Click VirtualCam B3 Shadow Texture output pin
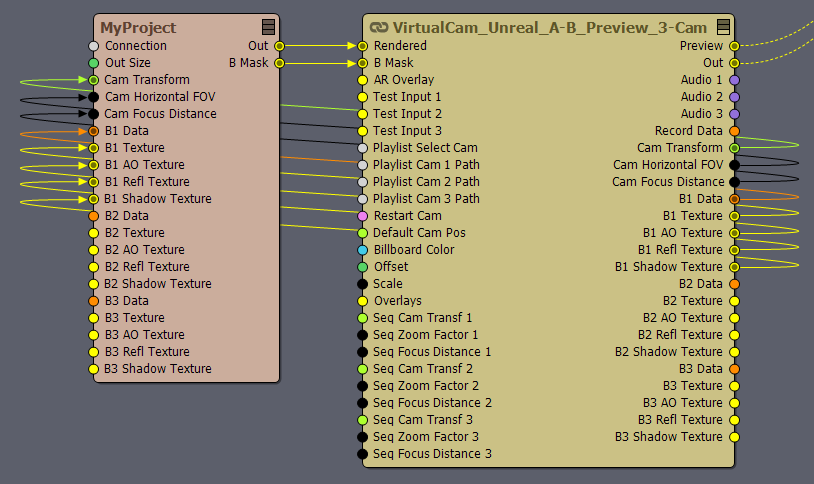The width and height of the screenshot is (814, 484). pyautogui.click(x=734, y=437)
